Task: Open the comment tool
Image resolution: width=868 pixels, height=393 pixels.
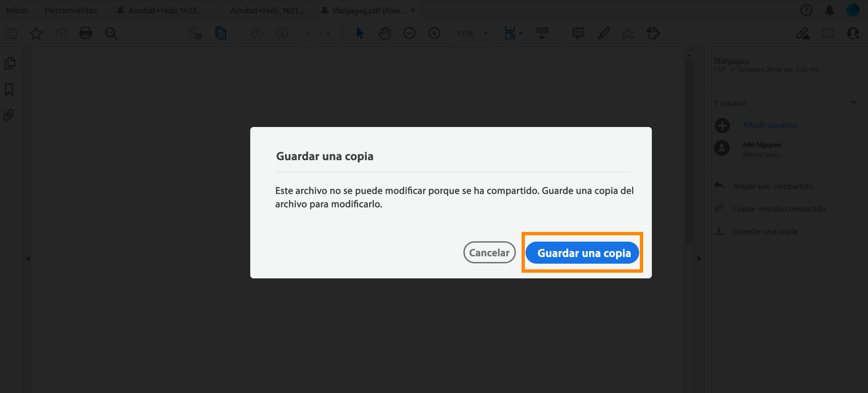Action: (578, 33)
